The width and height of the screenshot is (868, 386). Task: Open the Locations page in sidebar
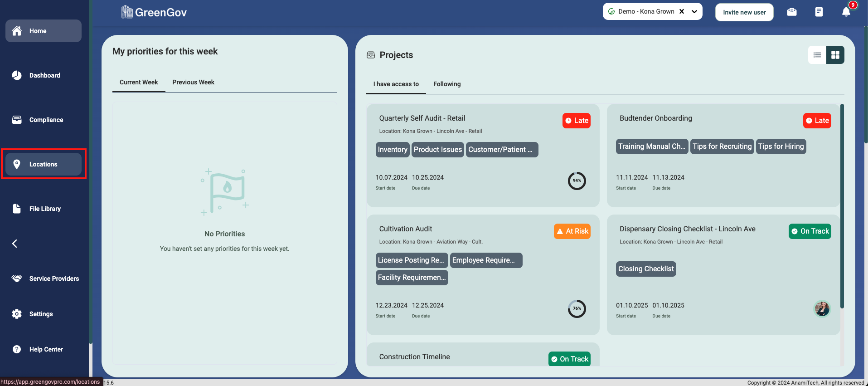(x=44, y=164)
